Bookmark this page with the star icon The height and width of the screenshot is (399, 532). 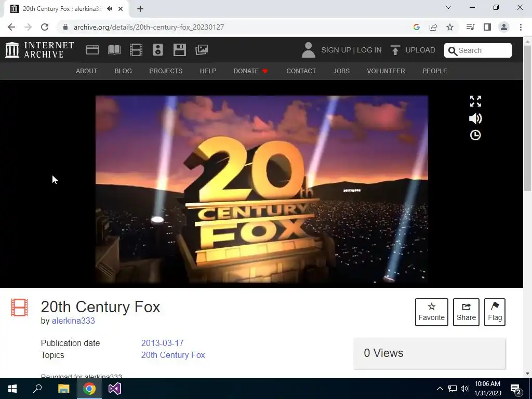(x=450, y=27)
